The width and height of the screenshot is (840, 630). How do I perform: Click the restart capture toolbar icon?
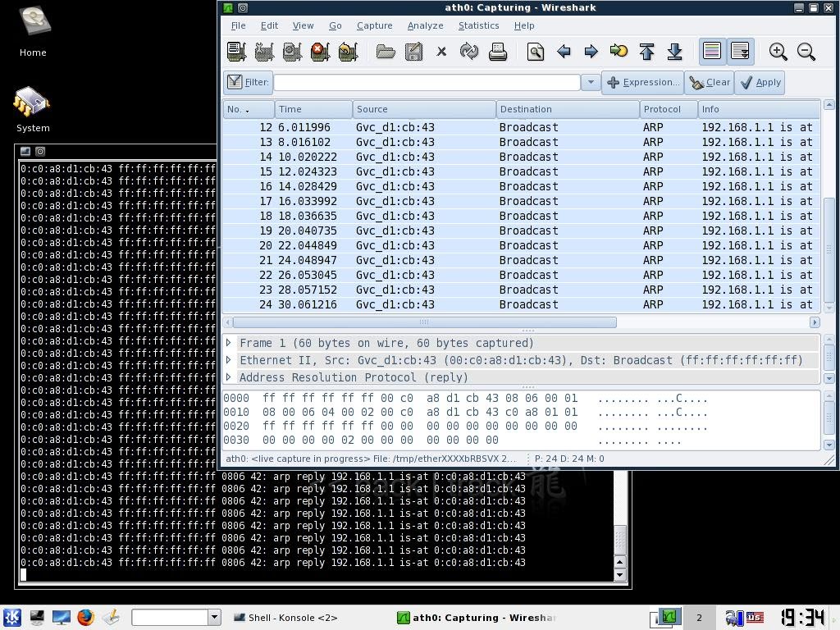(x=348, y=52)
